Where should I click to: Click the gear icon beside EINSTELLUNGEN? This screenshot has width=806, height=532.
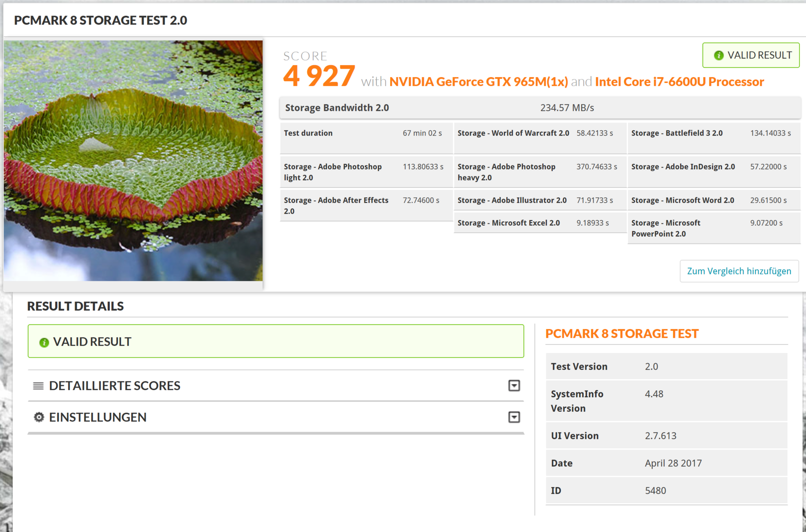click(39, 417)
